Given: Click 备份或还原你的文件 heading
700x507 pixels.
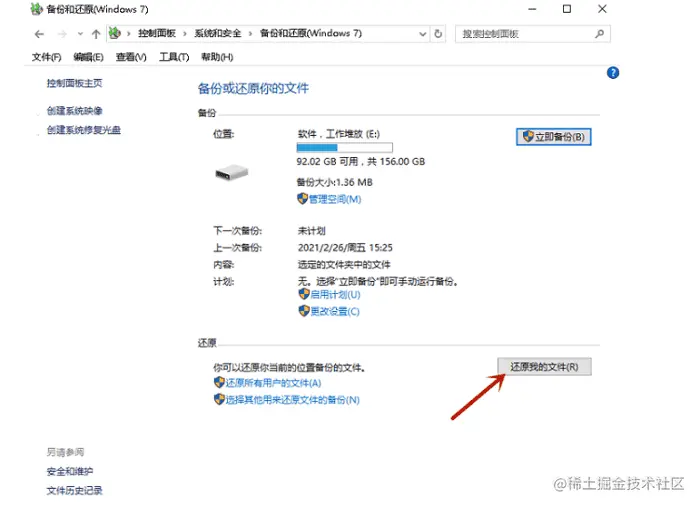Looking at the screenshot, I should (x=253, y=88).
